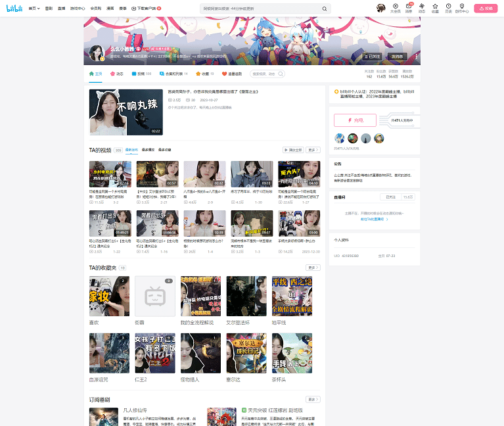Open the 血源诅咒 favorites folder

click(109, 353)
